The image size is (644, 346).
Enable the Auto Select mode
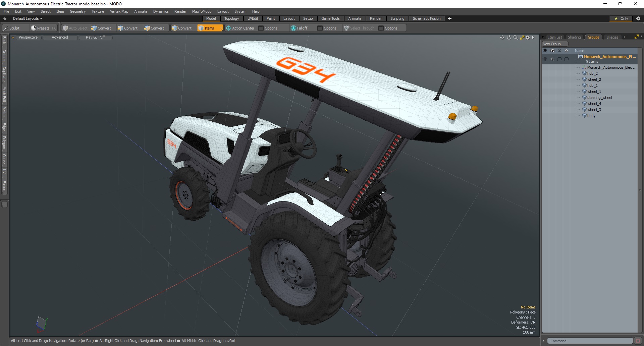tap(75, 28)
